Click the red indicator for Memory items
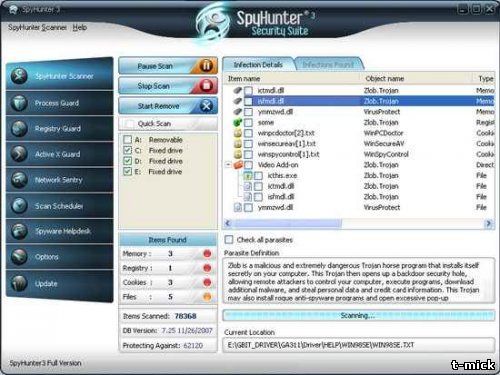Image resolution: width=500 pixels, height=375 pixels. pyautogui.click(x=207, y=254)
